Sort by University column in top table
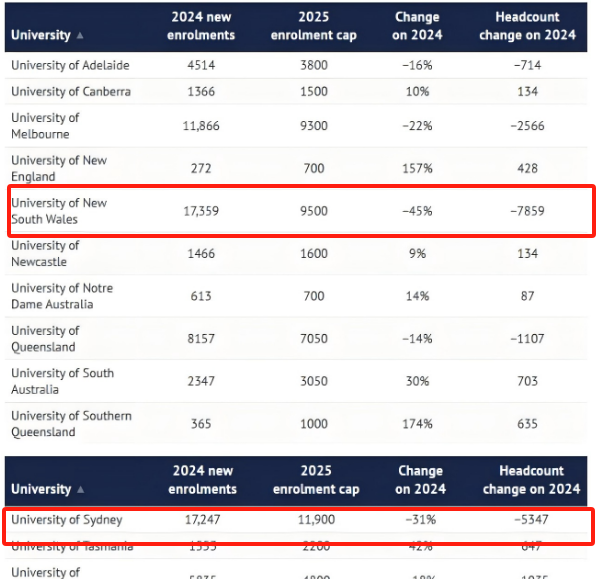Viewport: 602px width, 579px height. click(47, 35)
